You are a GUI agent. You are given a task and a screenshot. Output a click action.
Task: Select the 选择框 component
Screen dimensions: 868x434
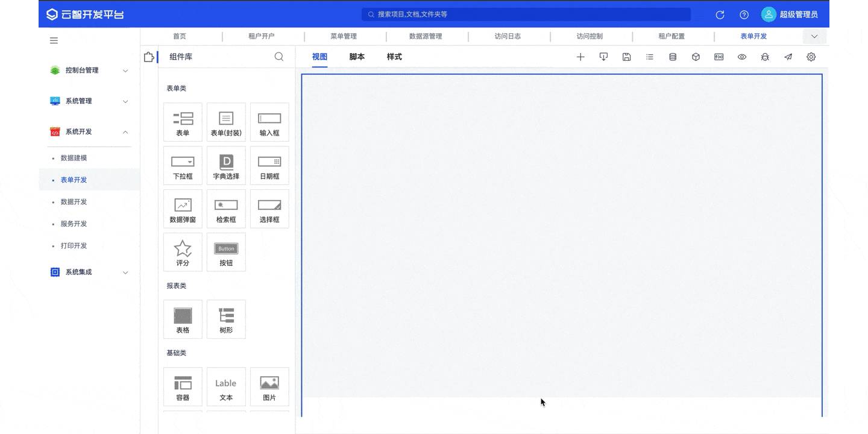pyautogui.click(x=269, y=209)
